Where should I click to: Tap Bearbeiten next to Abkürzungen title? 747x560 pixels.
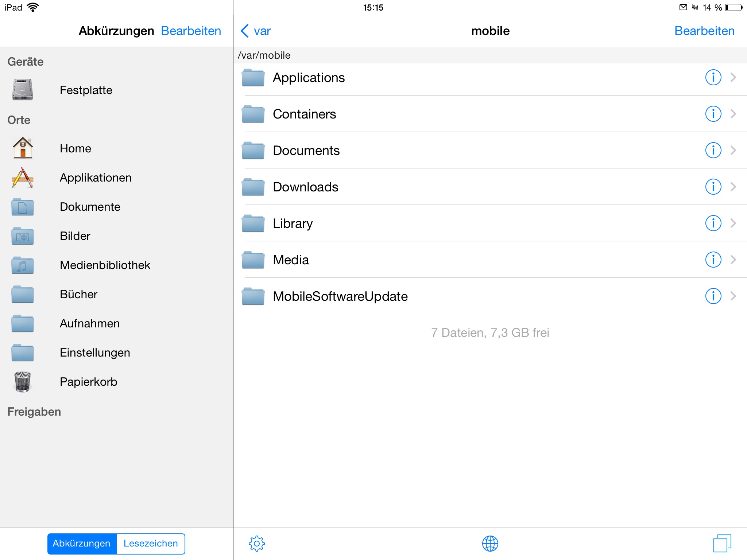point(191,31)
